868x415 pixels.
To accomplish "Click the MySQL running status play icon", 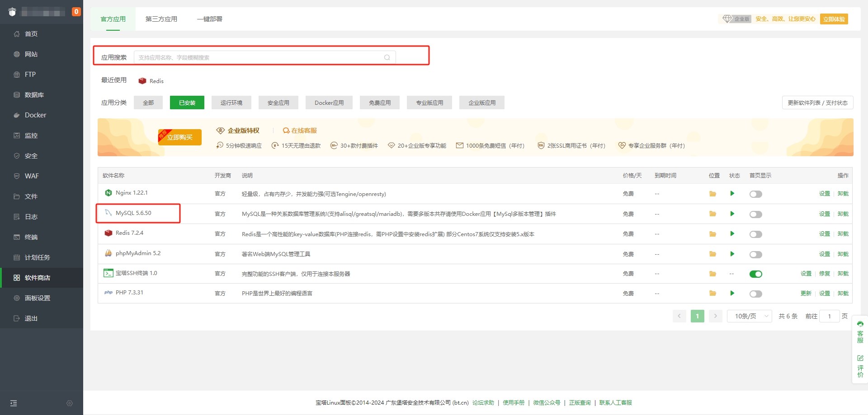I will [x=732, y=214].
